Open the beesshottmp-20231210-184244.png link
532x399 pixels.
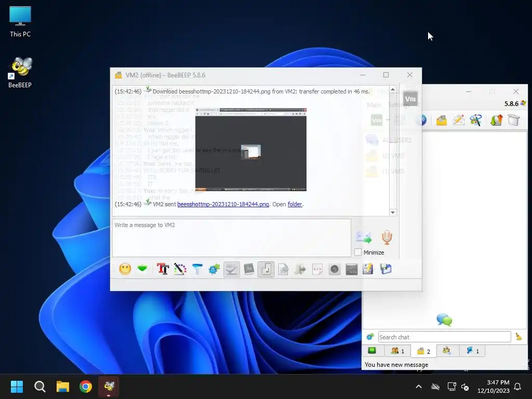(223, 204)
